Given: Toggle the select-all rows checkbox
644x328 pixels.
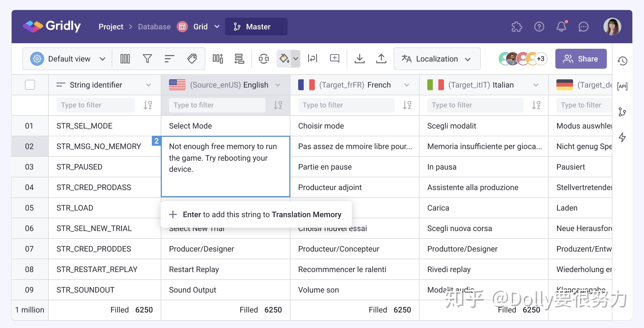Looking at the screenshot, I should (x=30, y=85).
